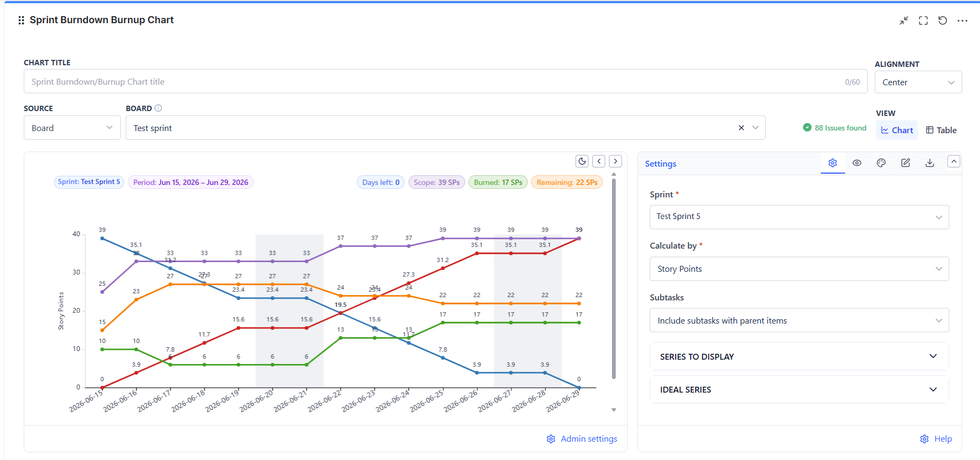The height and width of the screenshot is (460, 980).
Task: Open fullscreen mode for the gadget
Action: (923, 20)
